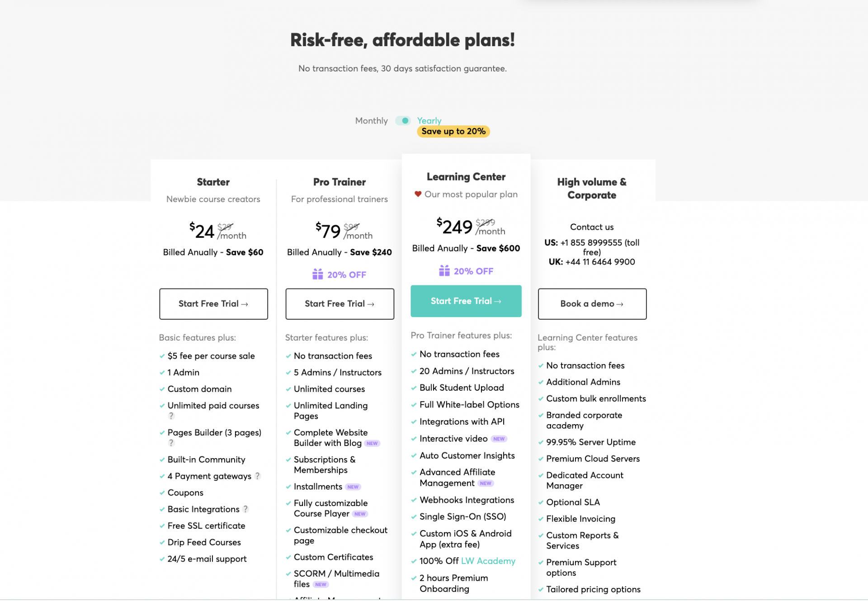Click the teal Learning Center Start Free Trial button

point(466,301)
